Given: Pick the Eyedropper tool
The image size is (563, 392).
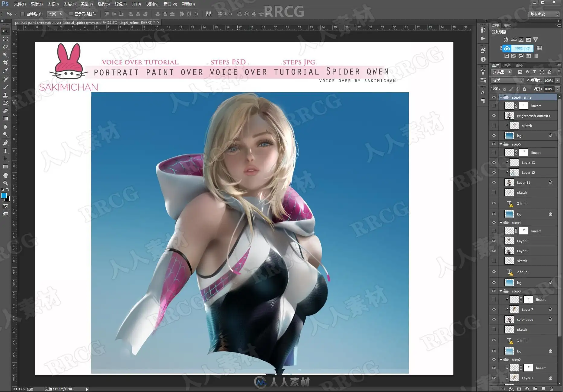Looking at the screenshot, I should pos(5,71).
